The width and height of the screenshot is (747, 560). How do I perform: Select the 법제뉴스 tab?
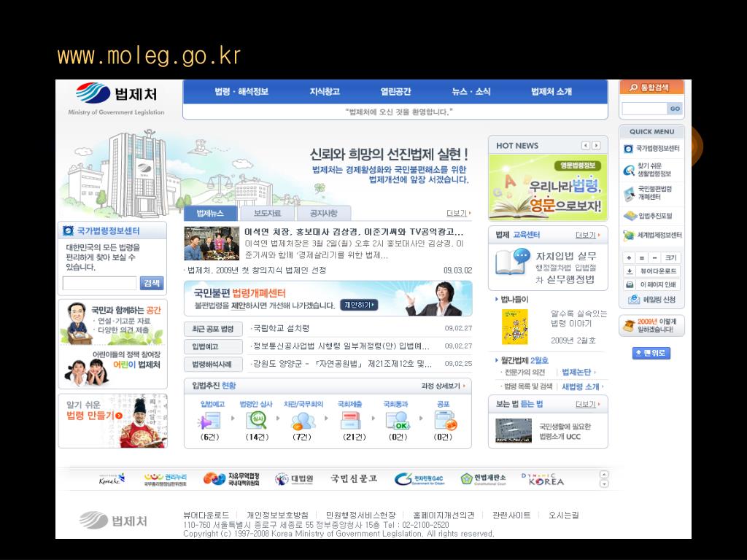[210, 213]
